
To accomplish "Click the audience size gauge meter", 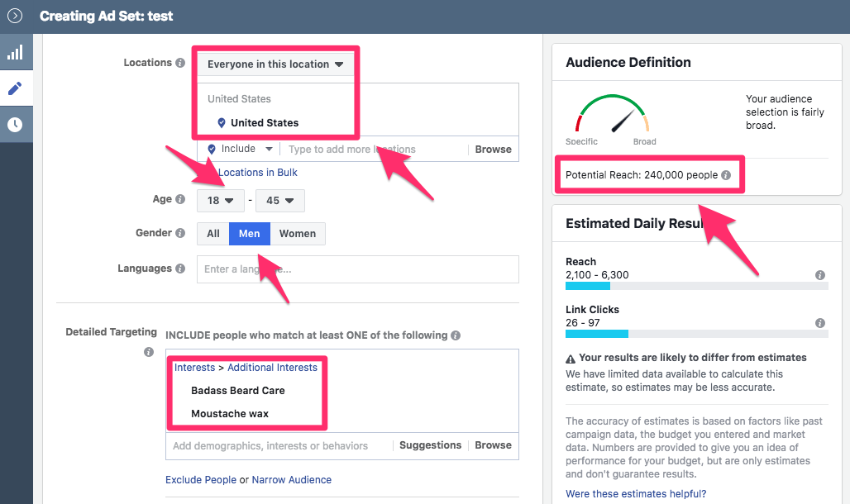I will click(612, 114).
